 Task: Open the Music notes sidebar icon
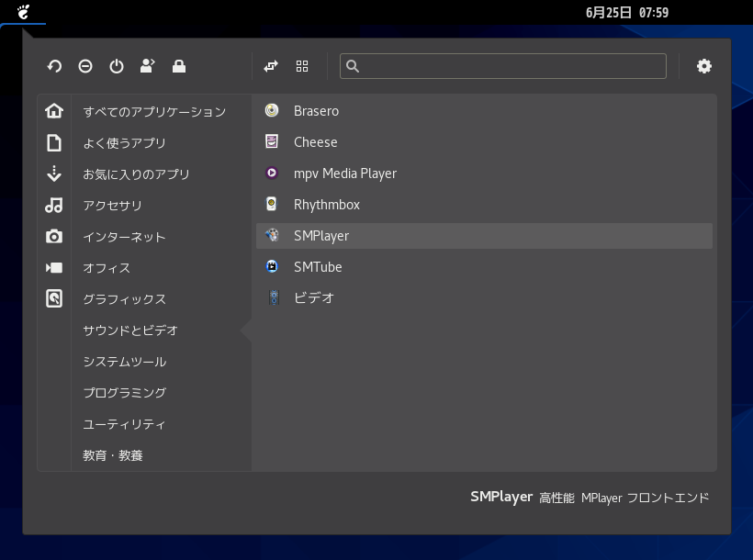tap(54, 205)
